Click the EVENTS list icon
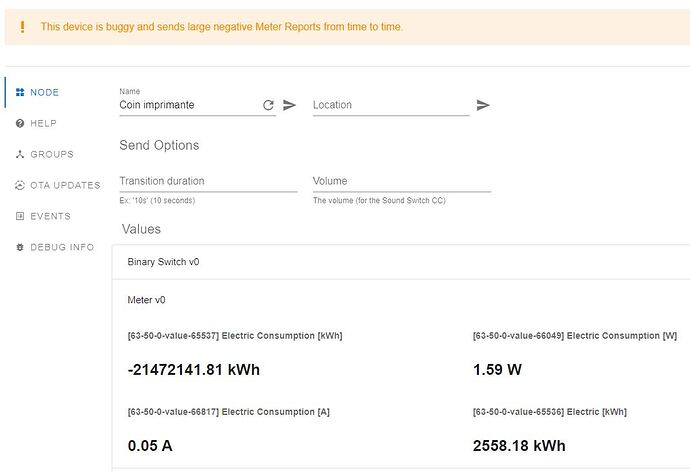690x471 pixels. [20, 216]
